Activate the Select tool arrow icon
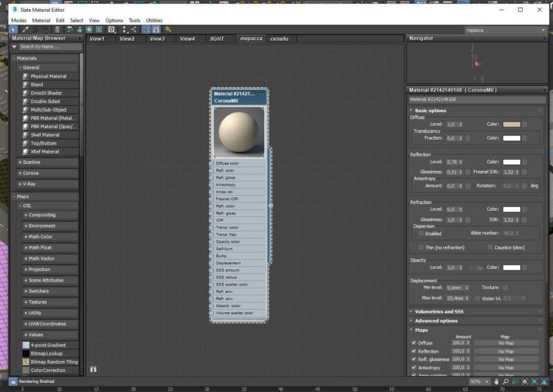The height and width of the screenshot is (392, 553). tap(13, 30)
